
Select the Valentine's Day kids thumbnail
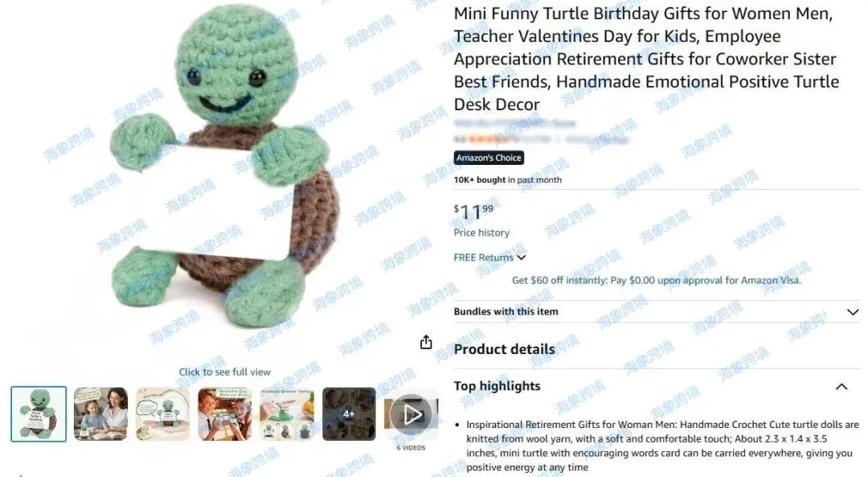225,413
